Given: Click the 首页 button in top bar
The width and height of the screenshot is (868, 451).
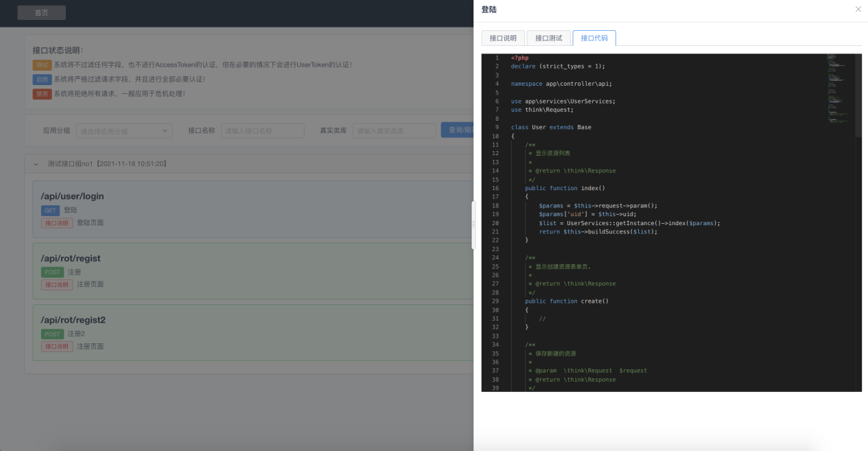Looking at the screenshot, I should (x=41, y=12).
